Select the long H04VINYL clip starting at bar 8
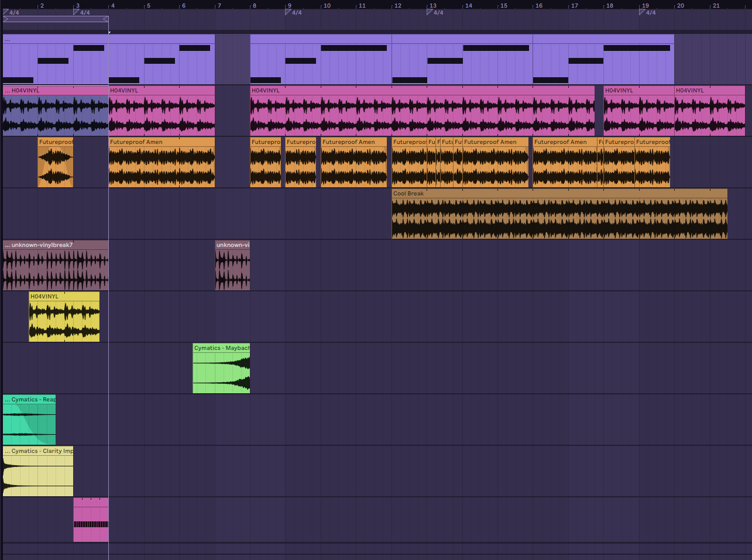 click(423, 111)
